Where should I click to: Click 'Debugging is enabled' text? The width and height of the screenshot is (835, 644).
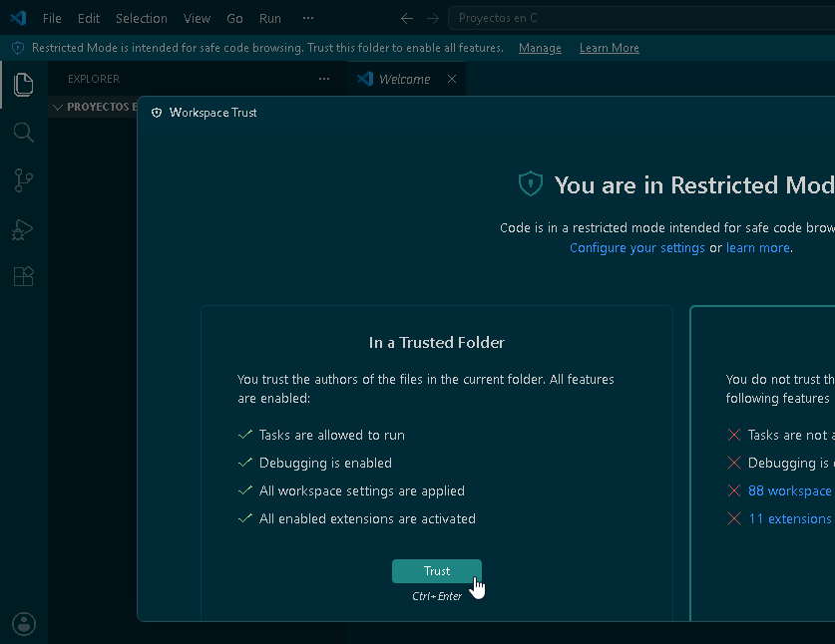click(x=325, y=463)
